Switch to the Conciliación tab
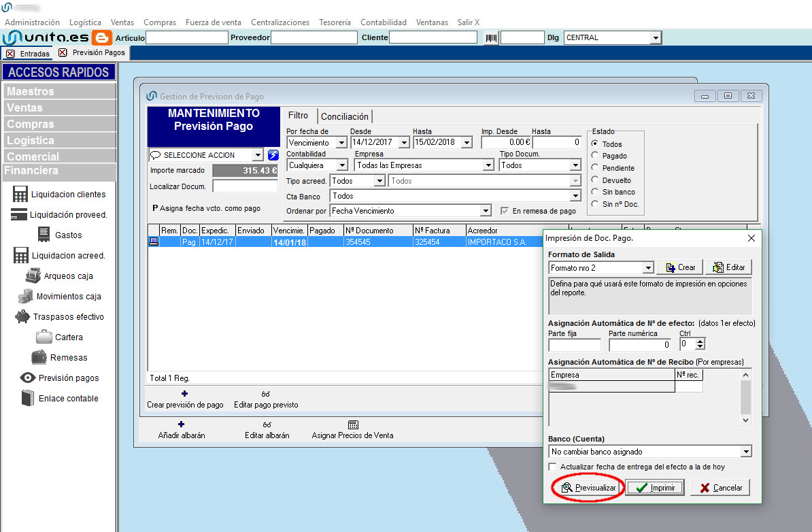812x532 pixels. 344,116
